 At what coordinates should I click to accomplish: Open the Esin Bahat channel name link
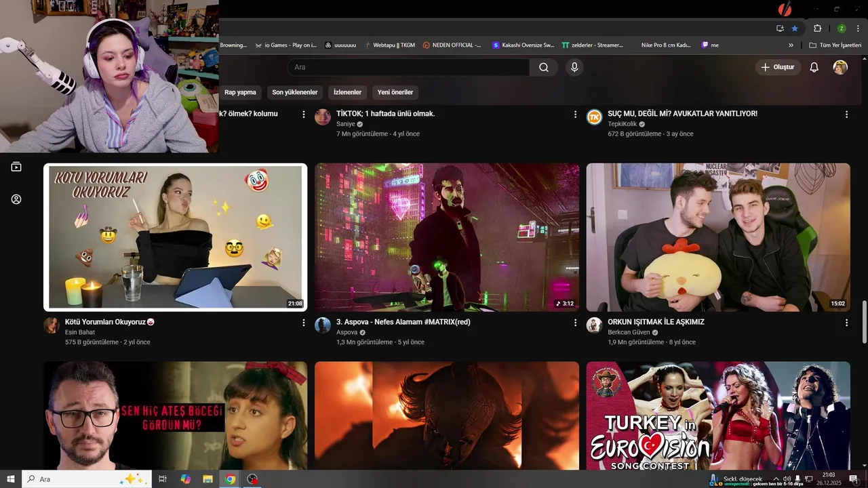pos(80,332)
